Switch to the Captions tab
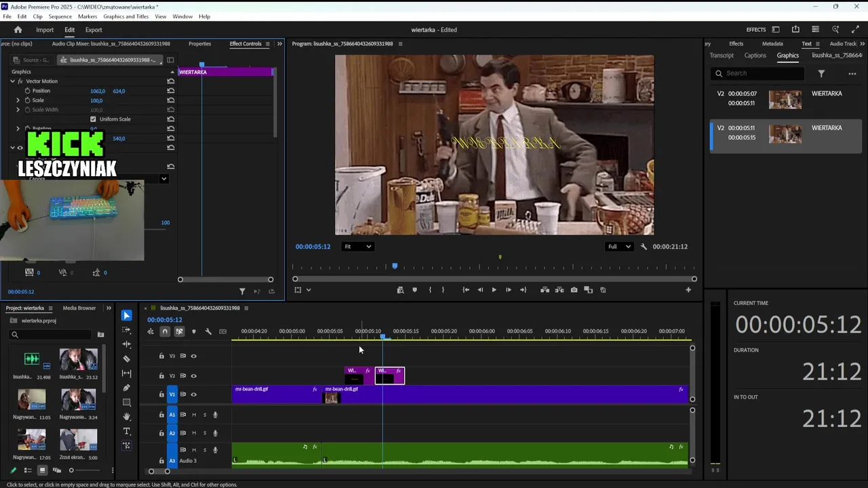This screenshot has height=488, width=868. pos(755,56)
